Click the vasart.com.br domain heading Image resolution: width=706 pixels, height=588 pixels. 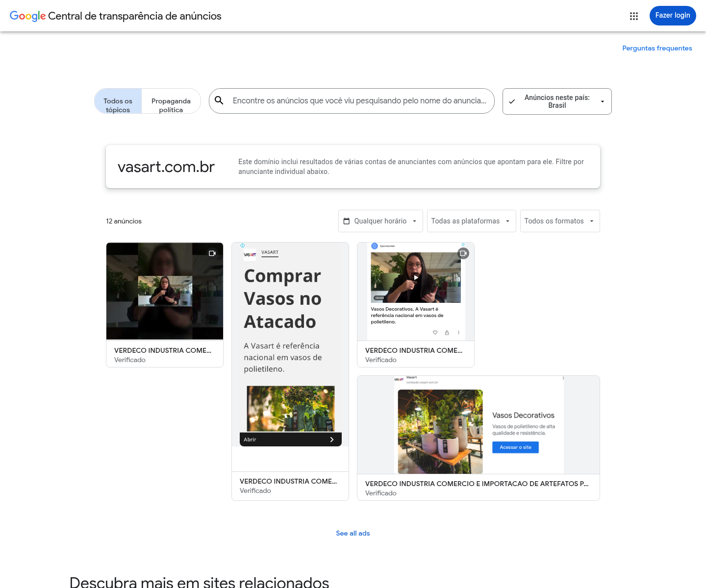click(166, 167)
